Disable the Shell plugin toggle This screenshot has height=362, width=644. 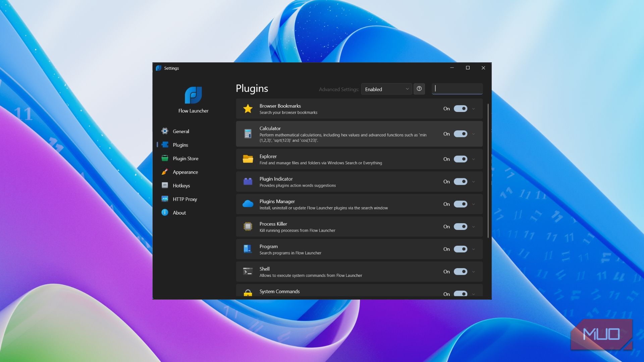pyautogui.click(x=460, y=271)
